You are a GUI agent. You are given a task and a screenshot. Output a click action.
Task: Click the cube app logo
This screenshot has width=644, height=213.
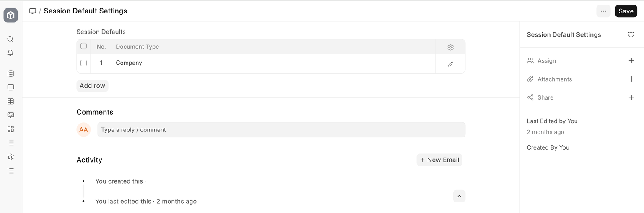pos(10,16)
